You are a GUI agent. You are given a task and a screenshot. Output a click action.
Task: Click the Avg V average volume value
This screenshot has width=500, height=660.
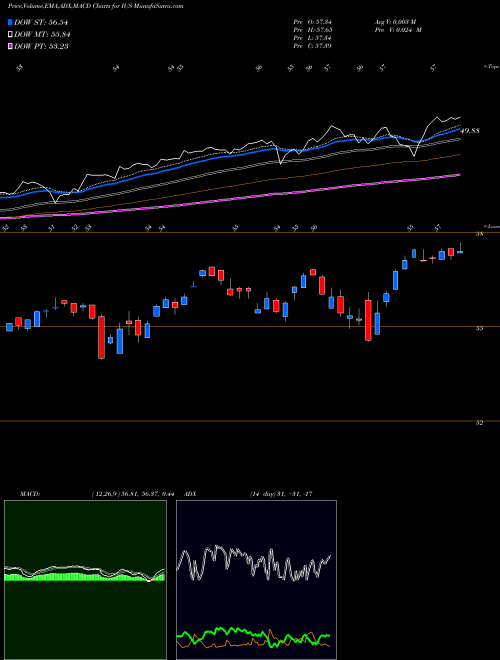coord(395,22)
